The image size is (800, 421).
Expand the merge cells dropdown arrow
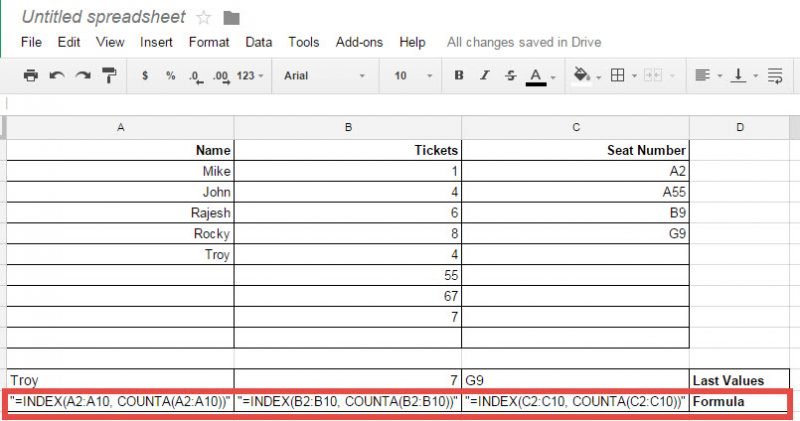[x=672, y=76]
